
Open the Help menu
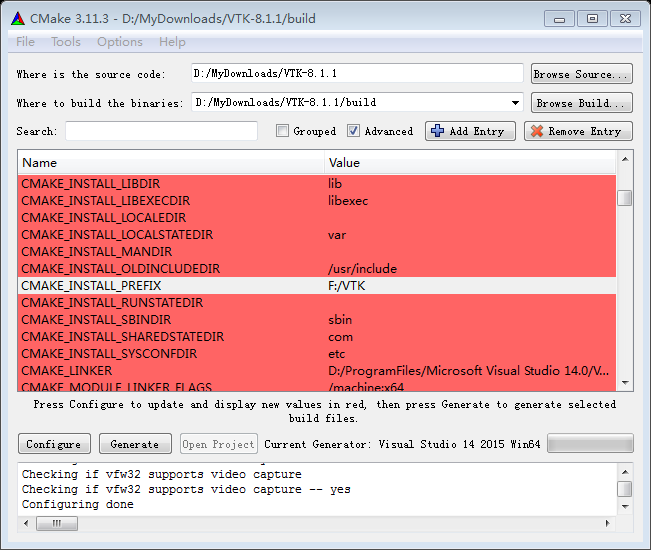pos(172,42)
